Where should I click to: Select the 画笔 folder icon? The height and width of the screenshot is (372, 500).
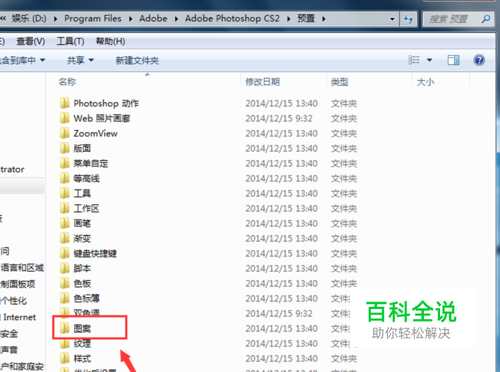point(65,223)
